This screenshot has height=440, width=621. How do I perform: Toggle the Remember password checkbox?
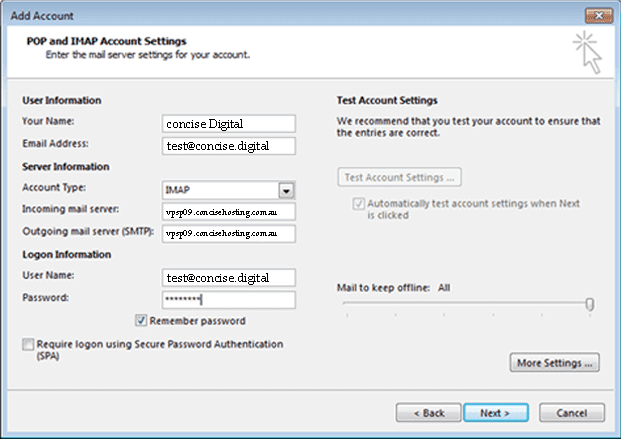click(141, 321)
